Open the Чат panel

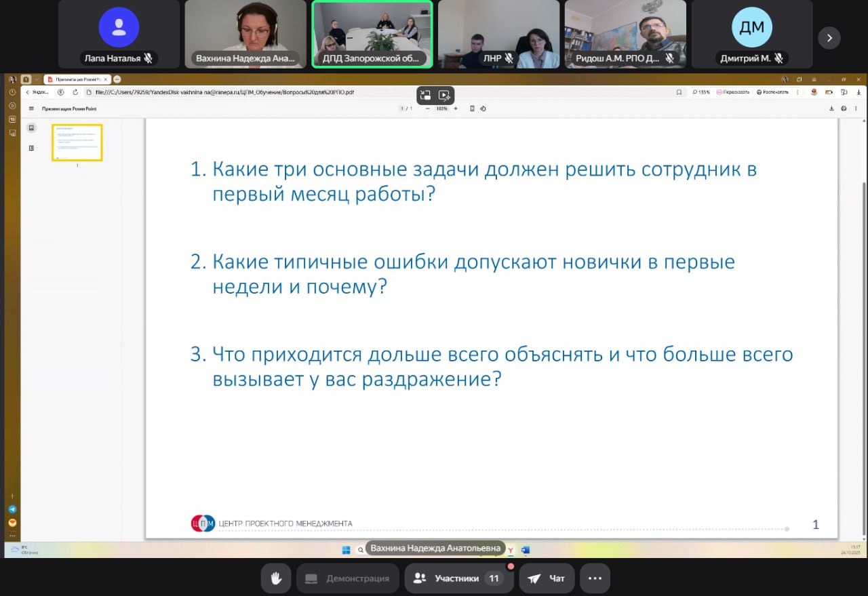click(x=547, y=578)
